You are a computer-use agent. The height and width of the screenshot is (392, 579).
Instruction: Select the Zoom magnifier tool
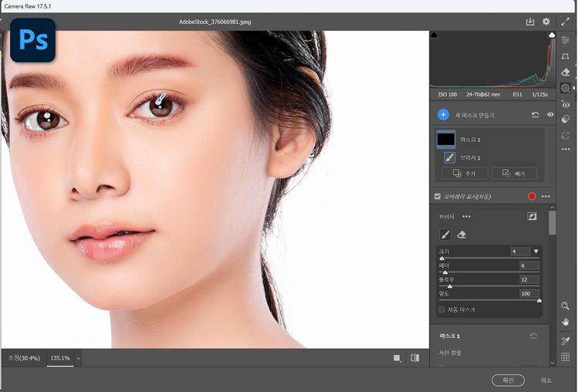coord(565,306)
